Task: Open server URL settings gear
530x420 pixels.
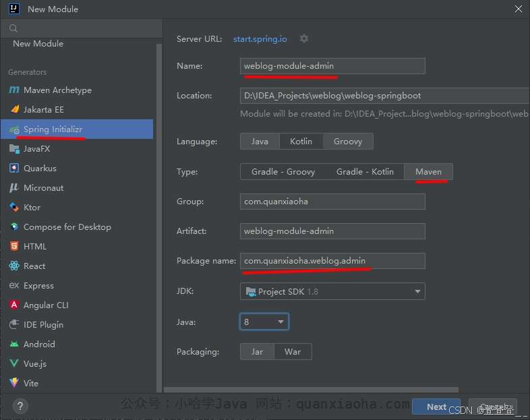Action: (304, 38)
